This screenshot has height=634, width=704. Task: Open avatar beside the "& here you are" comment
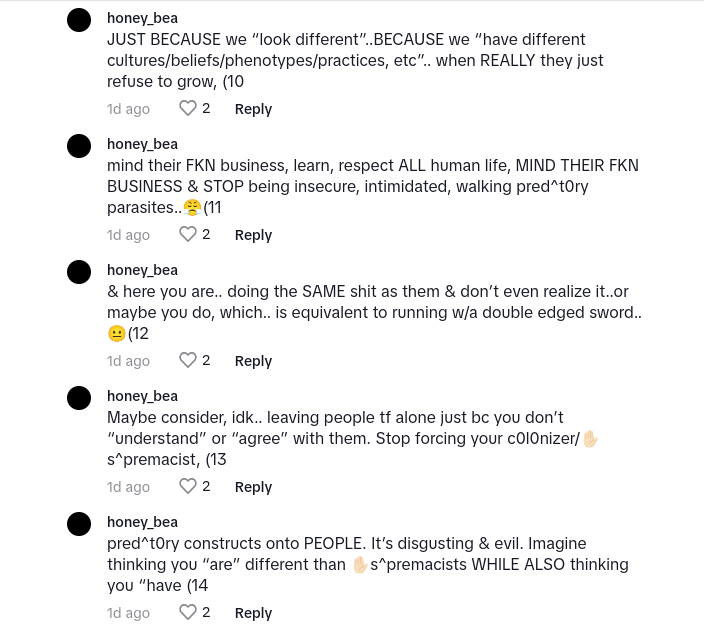tap(79, 272)
